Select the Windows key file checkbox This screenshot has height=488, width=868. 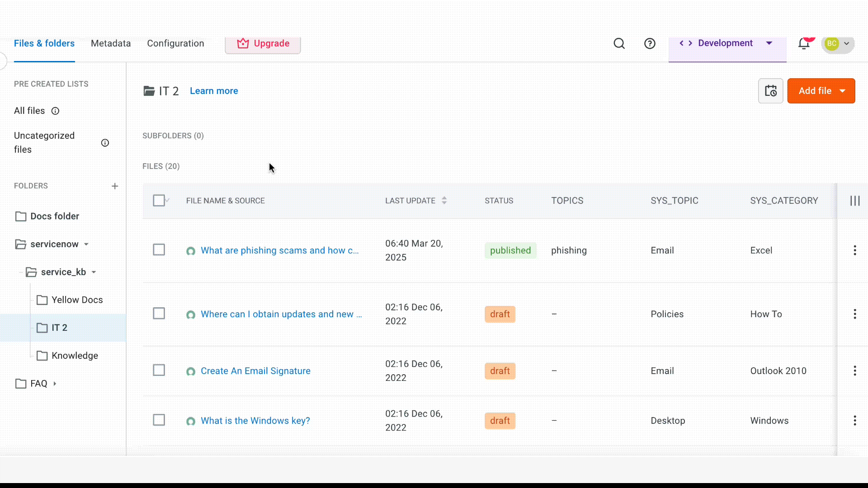click(159, 420)
